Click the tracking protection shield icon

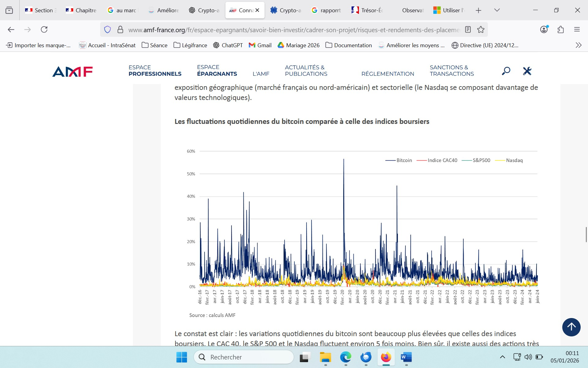click(x=107, y=30)
